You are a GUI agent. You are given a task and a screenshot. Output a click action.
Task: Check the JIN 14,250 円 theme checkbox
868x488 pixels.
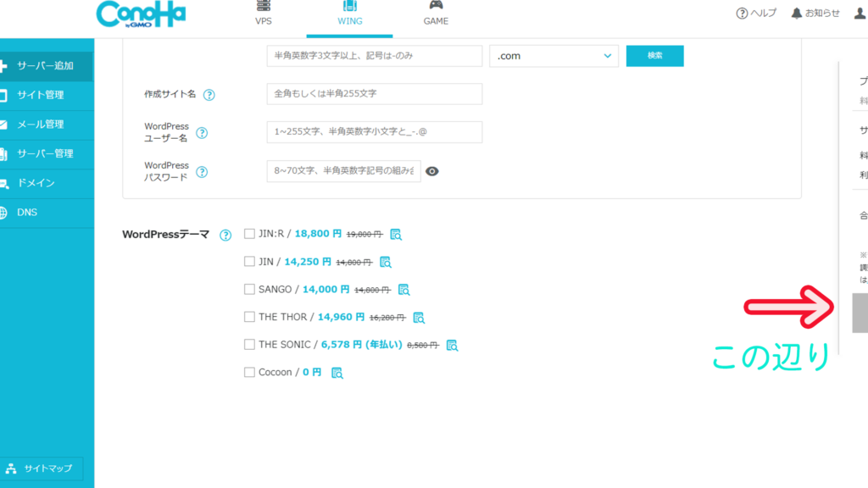click(x=250, y=262)
